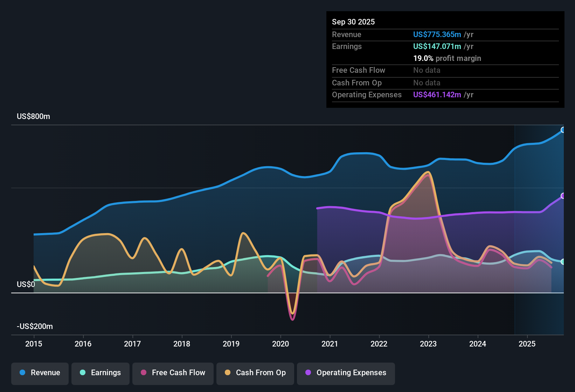Screen dimensions: 575x392
Task: Toggle the Revenue series visibility
Action: click(x=40, y=373)
